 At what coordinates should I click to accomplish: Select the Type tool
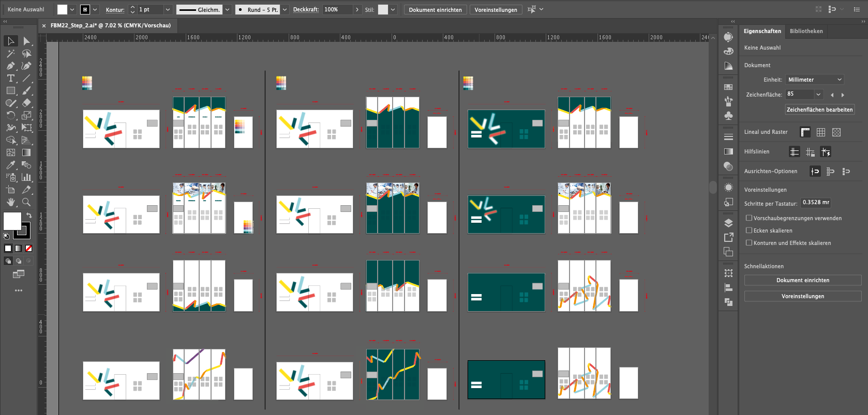point(10,78)
